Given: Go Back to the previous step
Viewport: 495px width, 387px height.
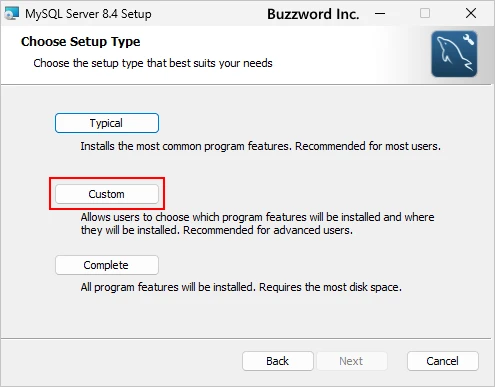Looking at the screenshot, I should click(x=278, y=361).
